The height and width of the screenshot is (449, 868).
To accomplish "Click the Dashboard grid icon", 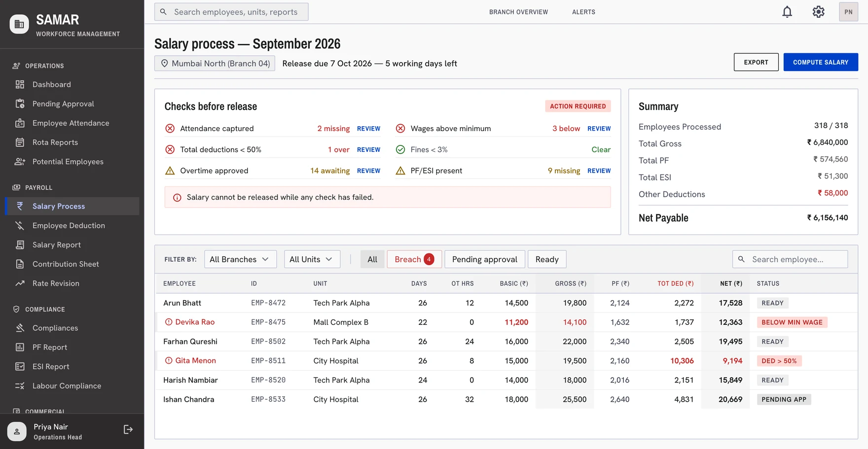I will (20, 84).
